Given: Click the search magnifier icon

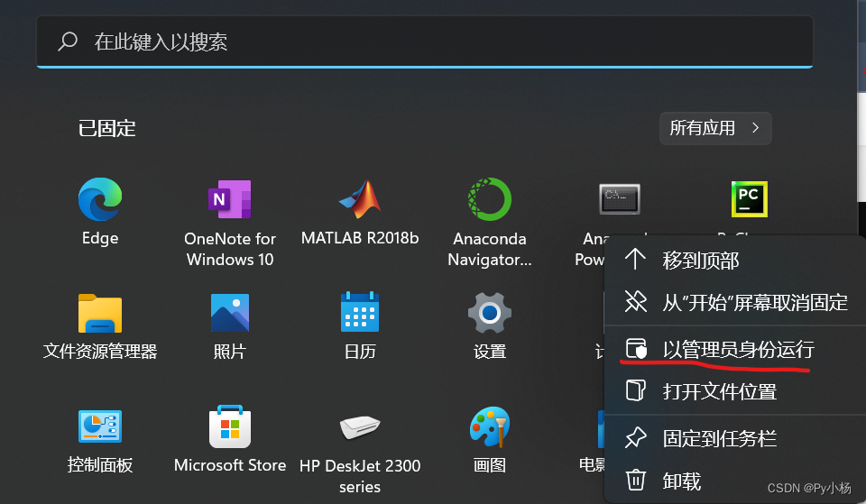Looking at the screenshot, I should point(68,41).
